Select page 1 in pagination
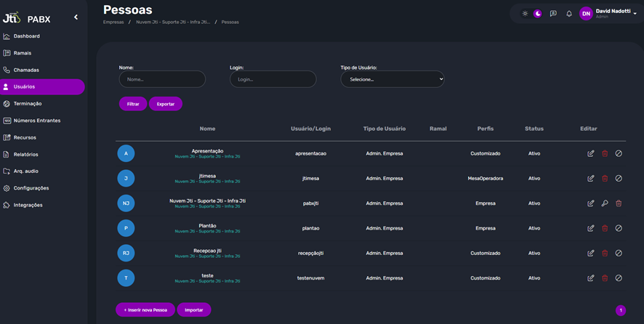This screenshot has height=324, width=644. pyautogui.click(x=621, y=310)
